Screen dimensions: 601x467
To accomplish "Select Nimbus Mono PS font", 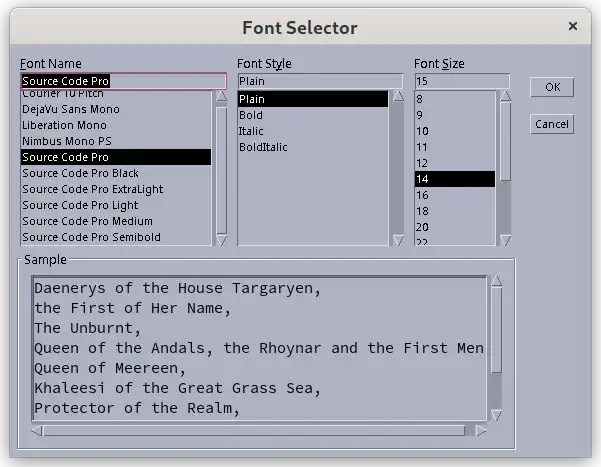I will (x=116, y=141).
